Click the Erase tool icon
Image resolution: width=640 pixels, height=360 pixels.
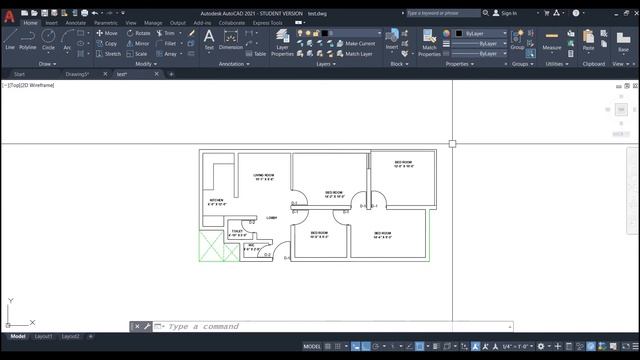(x=191, y=33)
